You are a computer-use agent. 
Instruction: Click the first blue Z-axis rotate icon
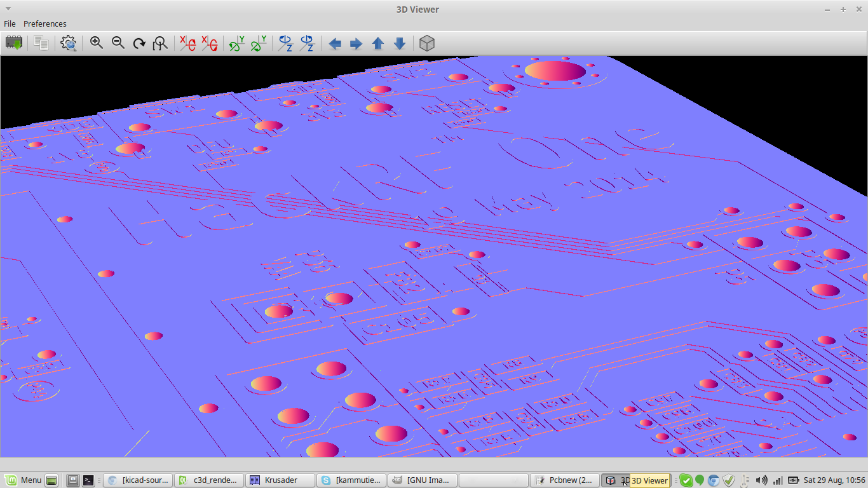(285, 43)
